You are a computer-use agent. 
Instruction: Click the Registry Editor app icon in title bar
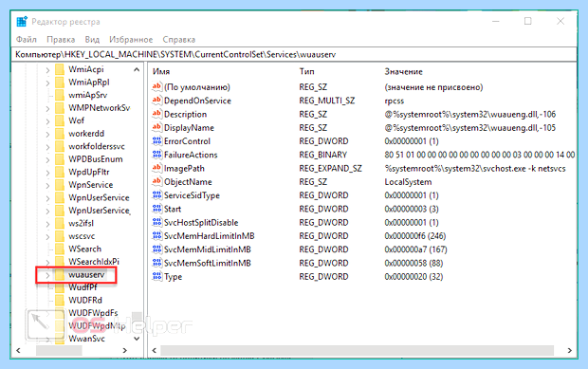click(22, 22)
